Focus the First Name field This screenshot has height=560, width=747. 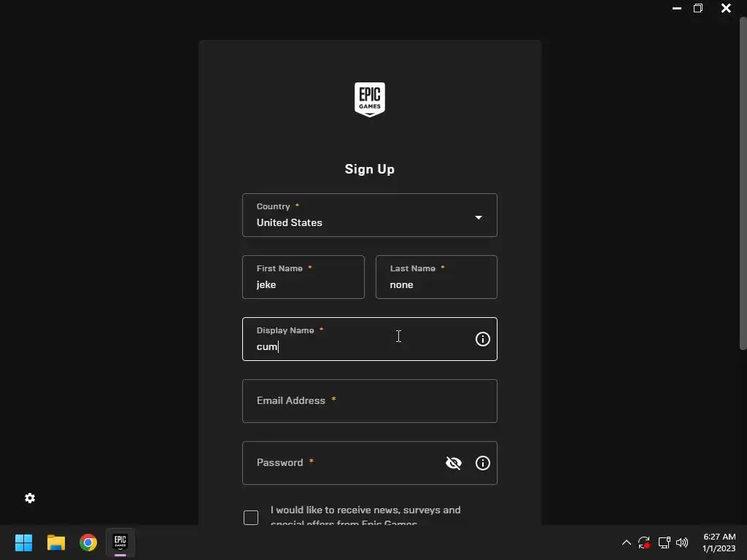(x=303, y=277)
